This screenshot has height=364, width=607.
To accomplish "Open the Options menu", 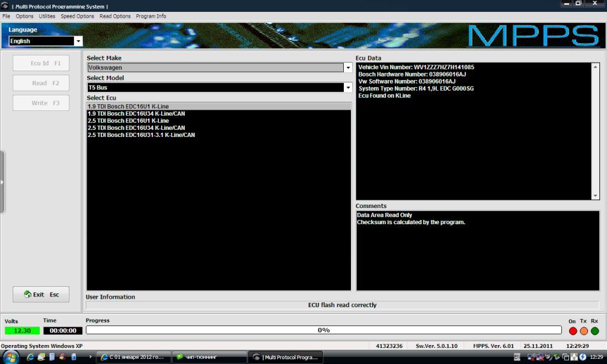I will click(24, 16).
